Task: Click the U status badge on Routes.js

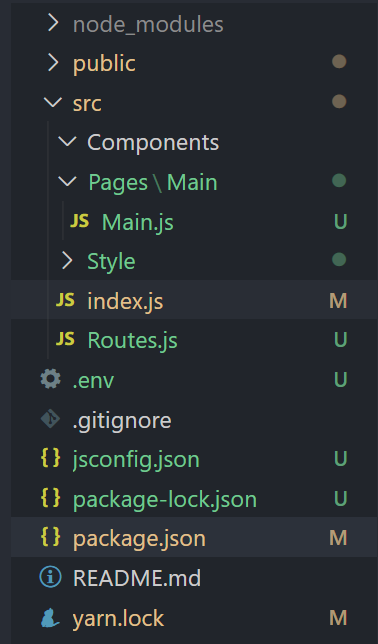Action: tap(341, 340)
